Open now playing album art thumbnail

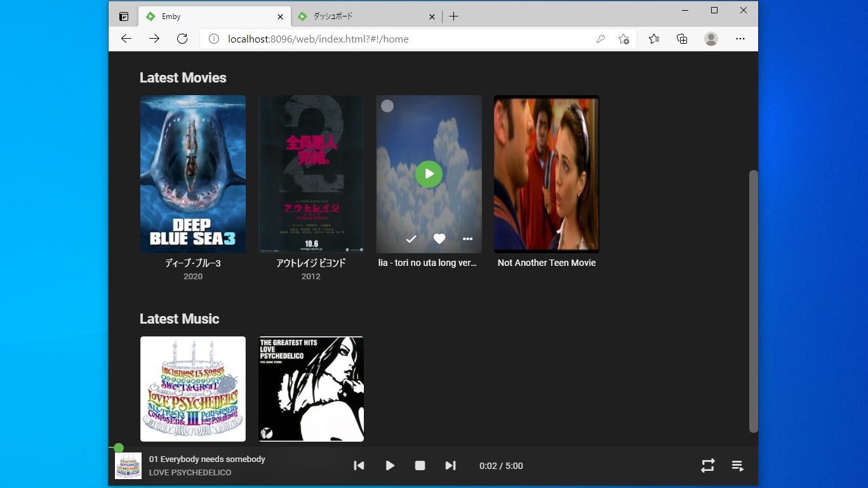128,466
